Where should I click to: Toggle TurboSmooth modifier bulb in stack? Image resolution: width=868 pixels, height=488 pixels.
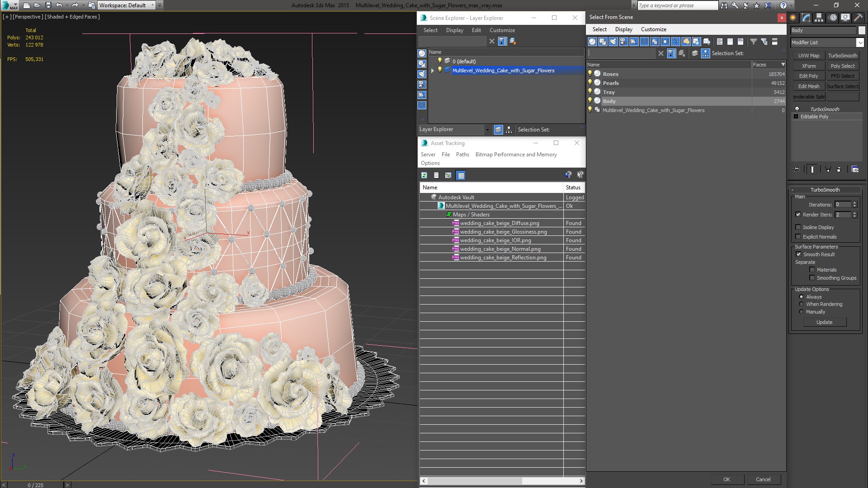tap(797, 109)
